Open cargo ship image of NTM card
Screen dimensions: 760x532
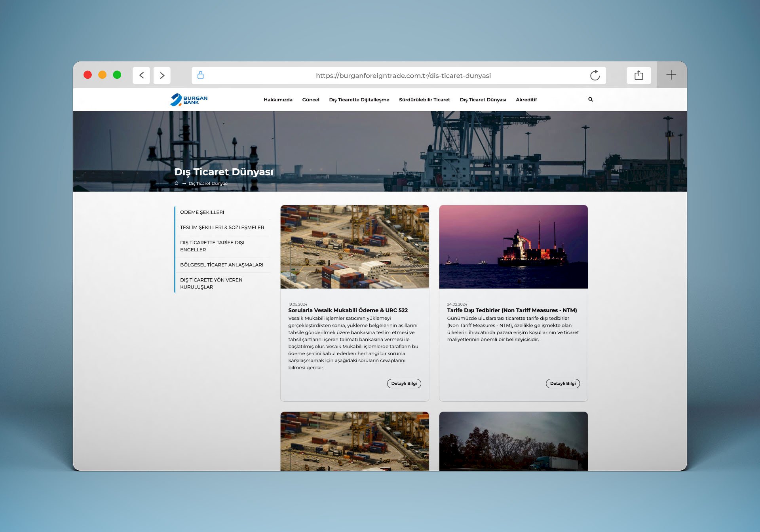(513, 247)
